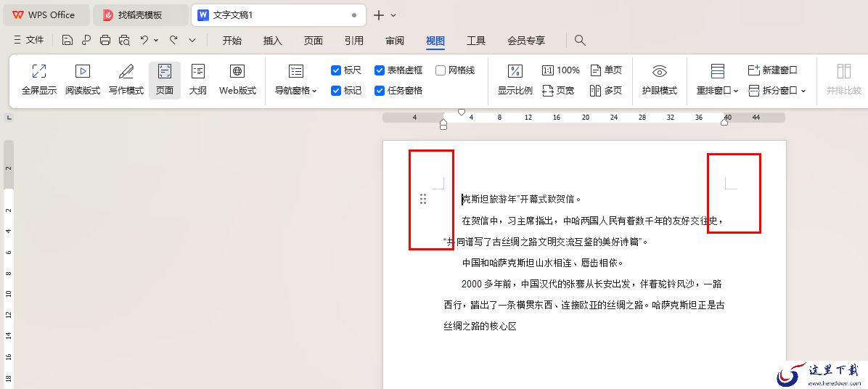Click the Print Preview icon
The height and width of the screenshot is (389, 868).
(x=125, y=40)
